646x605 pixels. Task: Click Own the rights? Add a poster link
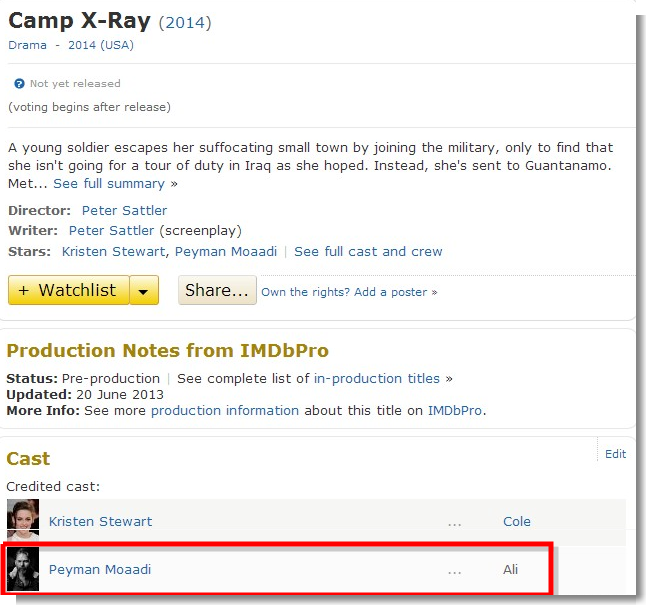349,292
